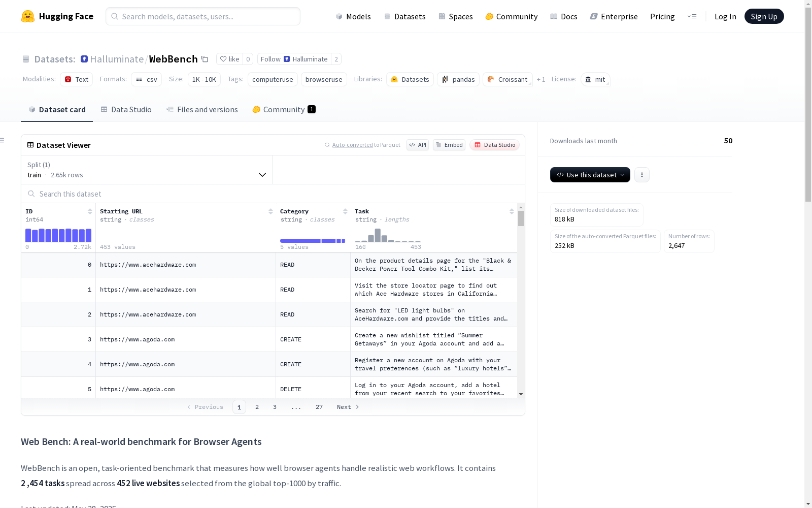812x508 pixels.
Task: Click the like count showing 0
Action: coord(248,59)
